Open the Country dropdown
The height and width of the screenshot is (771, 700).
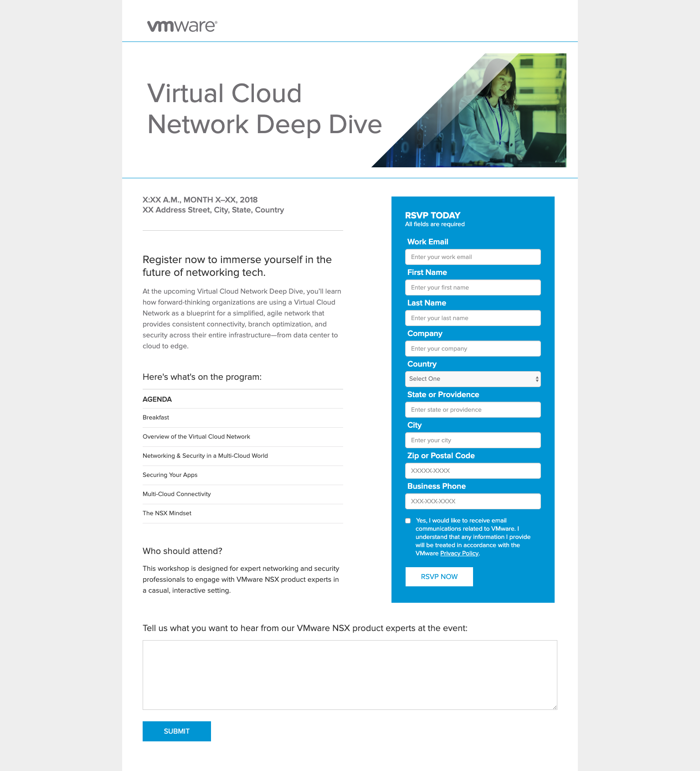pos(473,379)
